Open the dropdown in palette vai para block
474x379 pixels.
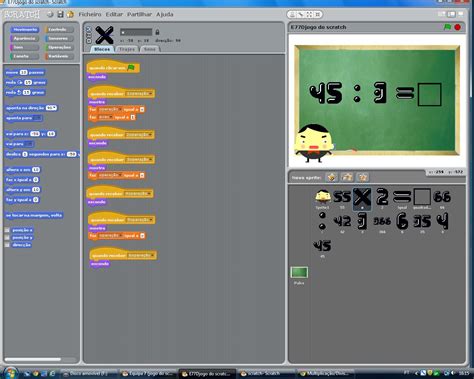point(29,144)
